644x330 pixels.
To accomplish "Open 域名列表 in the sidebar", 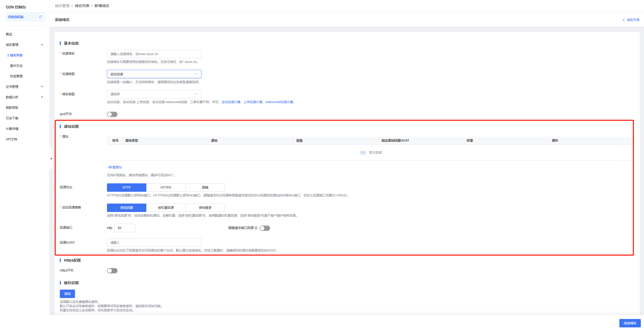I will tap(16, 55).
